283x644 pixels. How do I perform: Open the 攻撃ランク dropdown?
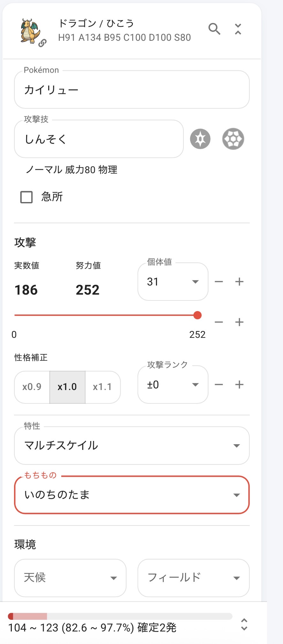pos(173,385)
